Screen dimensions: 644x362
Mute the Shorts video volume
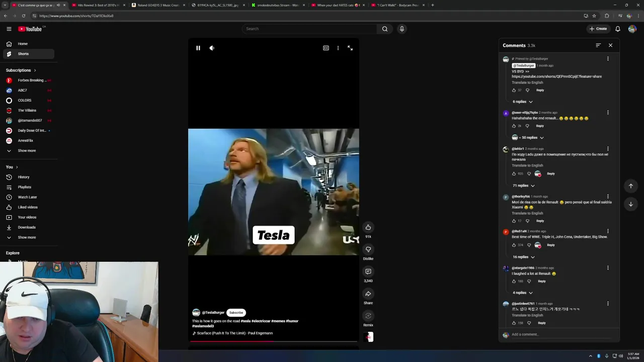[x=212, y=48]
